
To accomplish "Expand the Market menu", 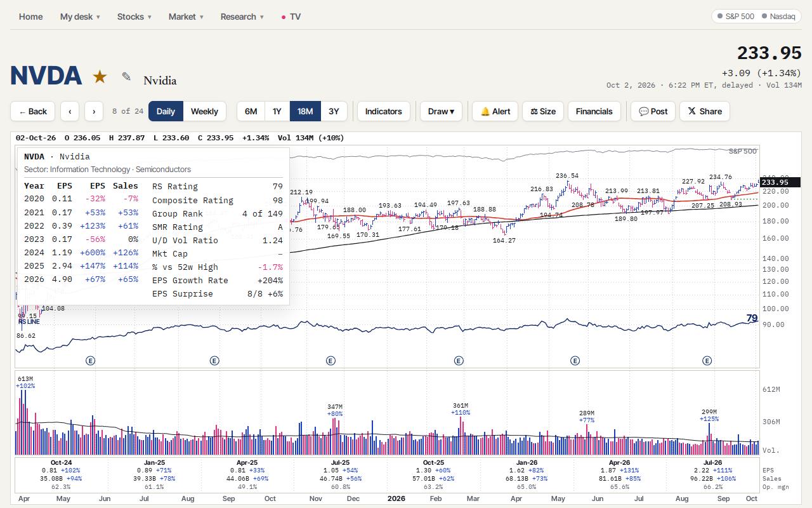I will pyautogui.click(x=186, y=17).
